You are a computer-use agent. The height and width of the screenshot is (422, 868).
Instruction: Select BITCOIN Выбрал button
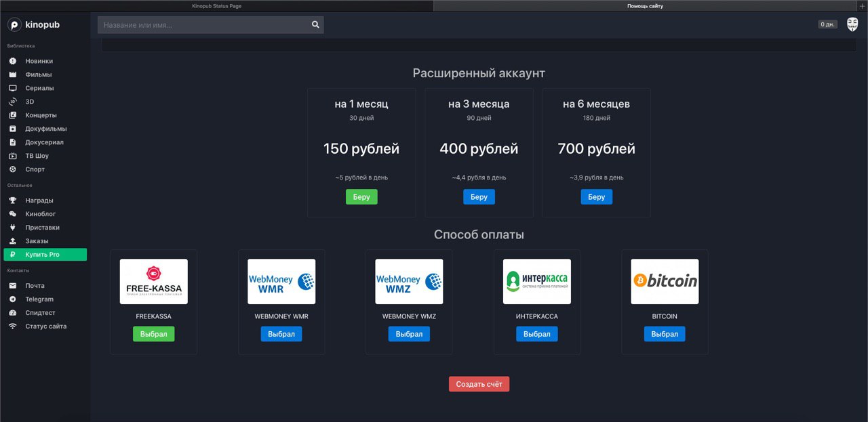[665, 334]
